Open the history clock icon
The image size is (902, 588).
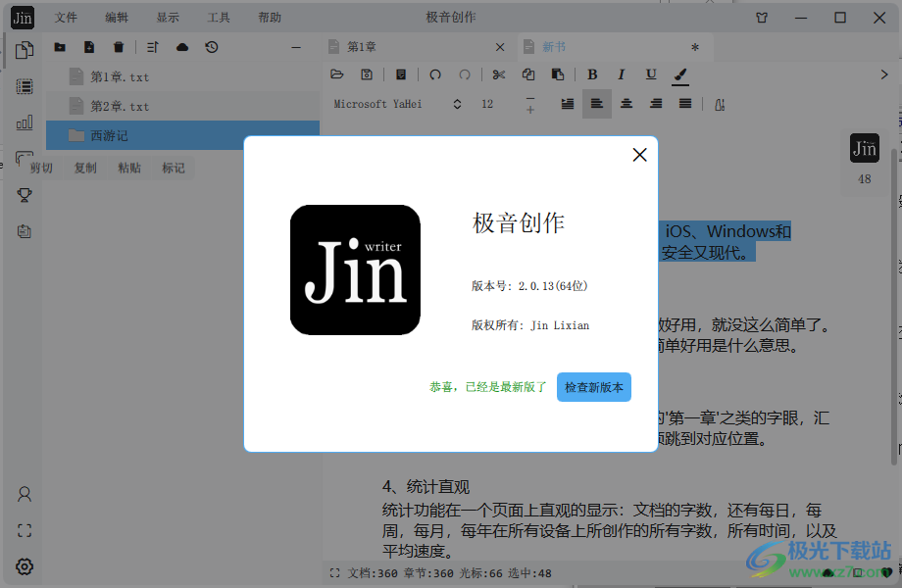tap(212, 47)
